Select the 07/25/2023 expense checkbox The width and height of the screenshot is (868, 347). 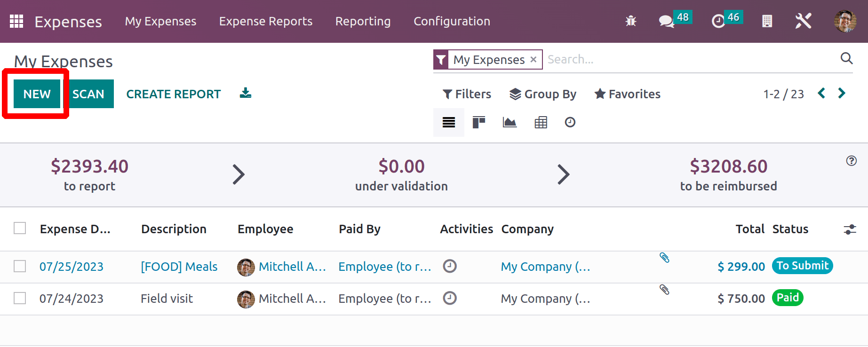20,266
